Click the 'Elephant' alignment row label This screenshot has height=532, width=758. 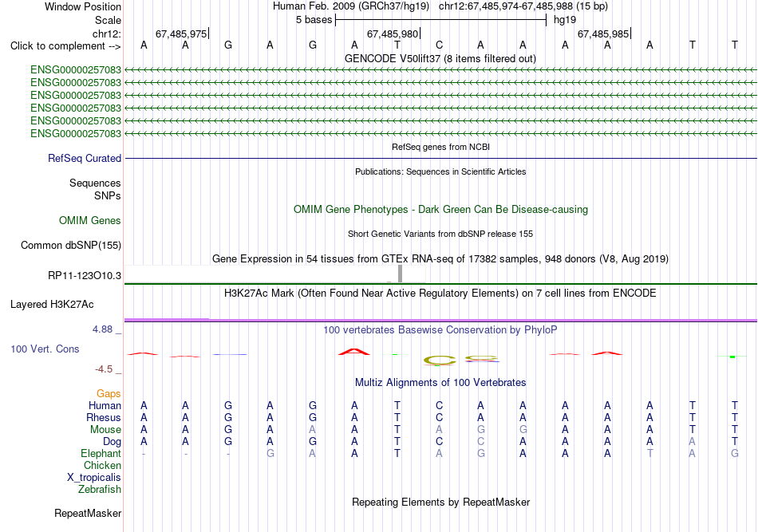click(x=101, y=453)
